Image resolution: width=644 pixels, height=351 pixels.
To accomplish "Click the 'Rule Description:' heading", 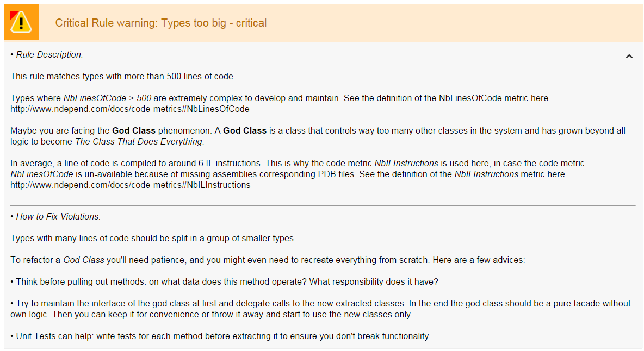I will [x=49, y=55].
